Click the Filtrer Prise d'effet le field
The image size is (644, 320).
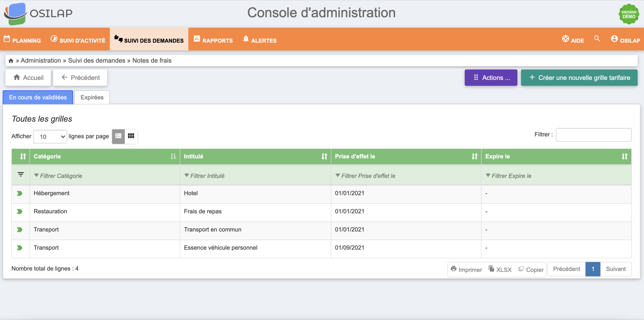[406, 176]
